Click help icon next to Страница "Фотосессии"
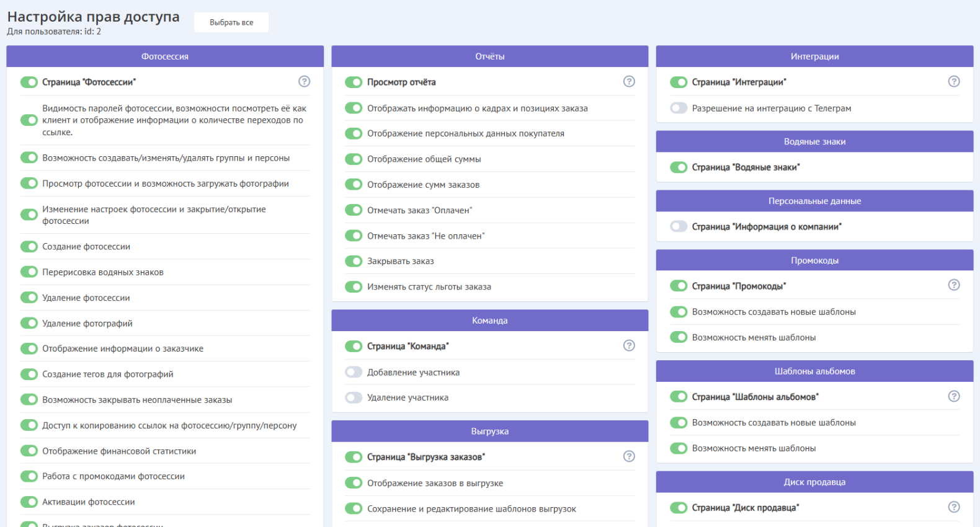980x527 pixels. pyautogui.click(x=304, y=81)
